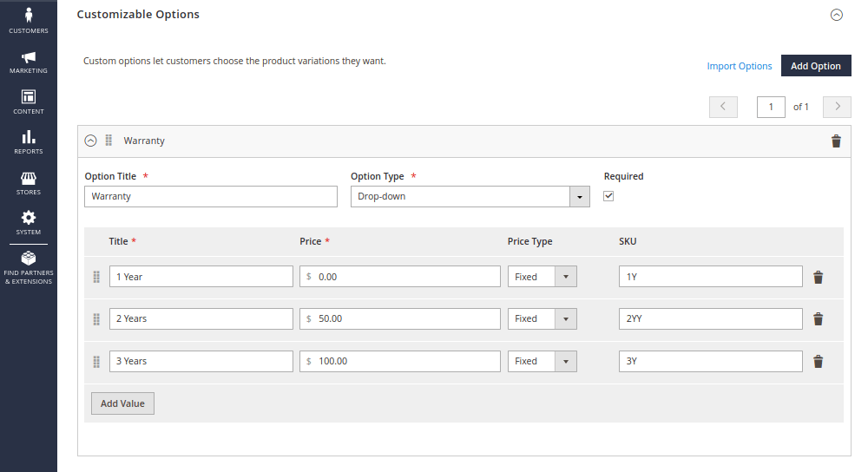
Task: Focus the page number field
Action: point(771,107)
